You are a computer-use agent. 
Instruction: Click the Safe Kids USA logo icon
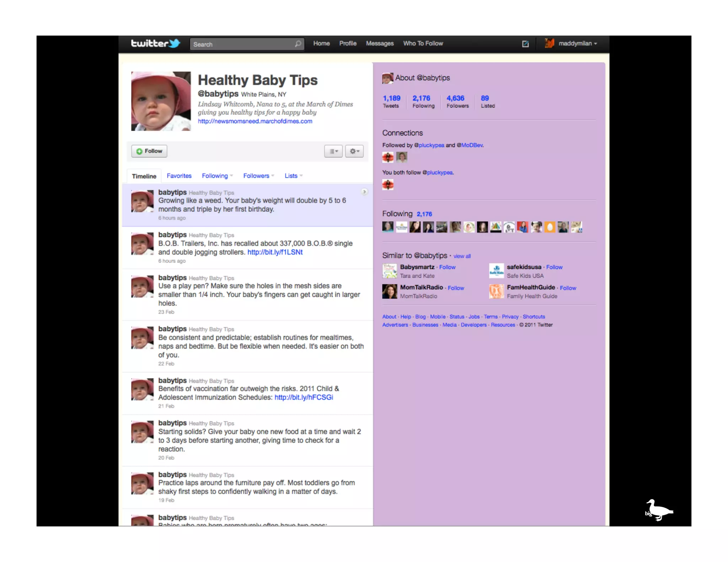pos(496,271)
